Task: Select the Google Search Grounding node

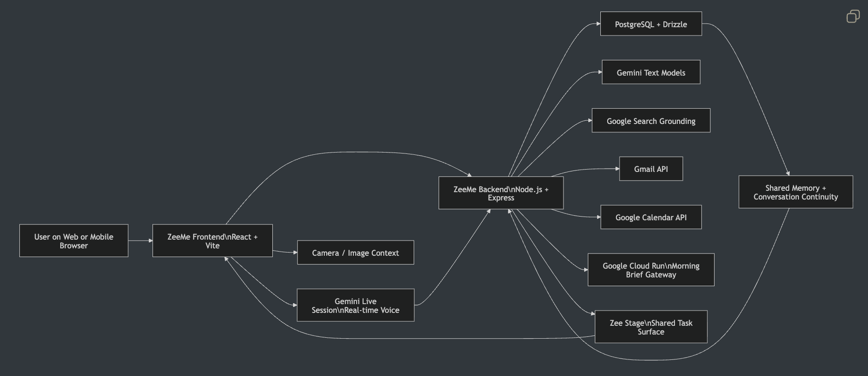Action: click(x=651, y=121)
